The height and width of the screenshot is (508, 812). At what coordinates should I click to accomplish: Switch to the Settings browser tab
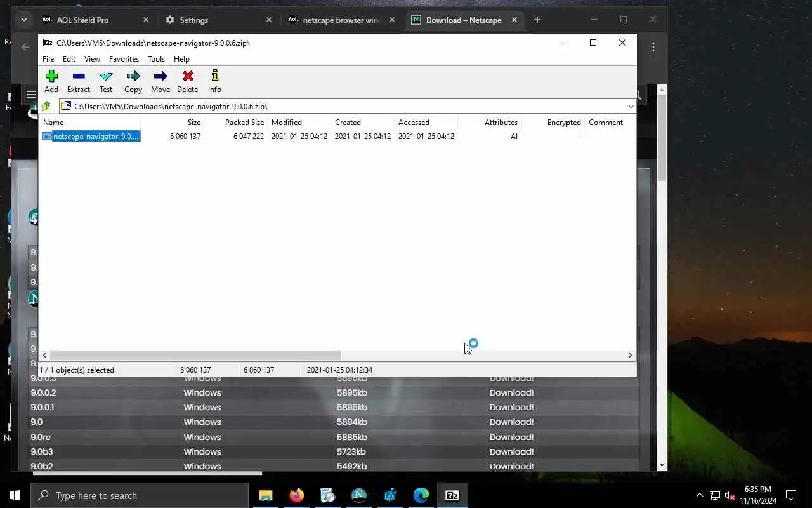pos(217,20)
